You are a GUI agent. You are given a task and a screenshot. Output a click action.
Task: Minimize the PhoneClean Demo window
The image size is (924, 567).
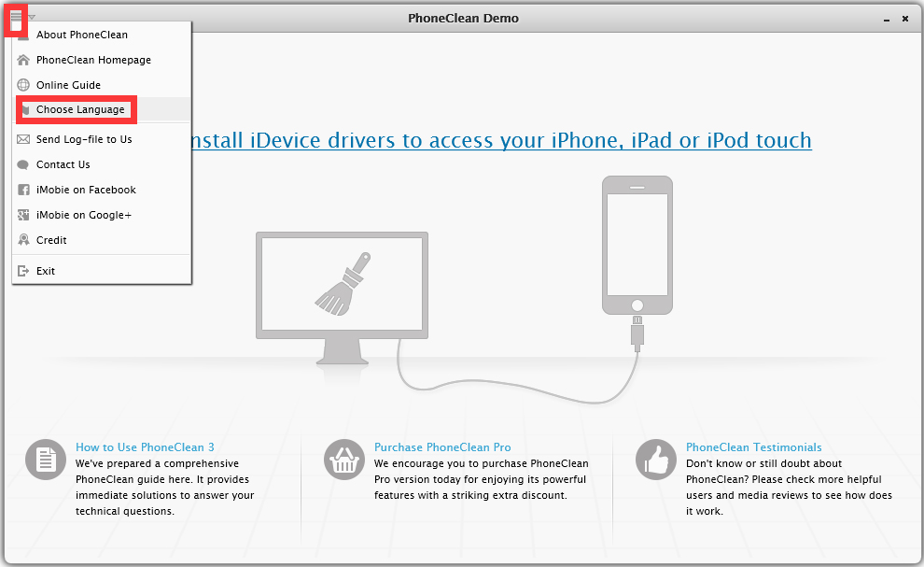887,20
